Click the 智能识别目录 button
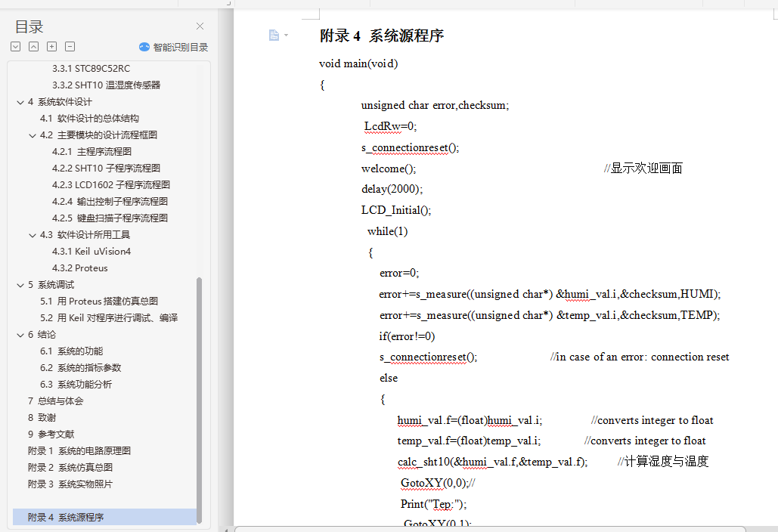 174,47
